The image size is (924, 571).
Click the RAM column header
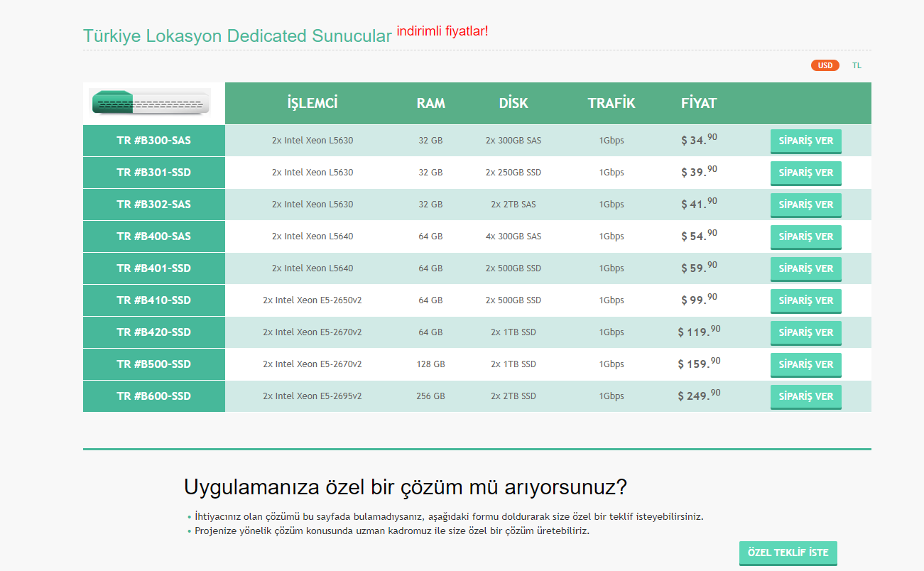(431, 104)
